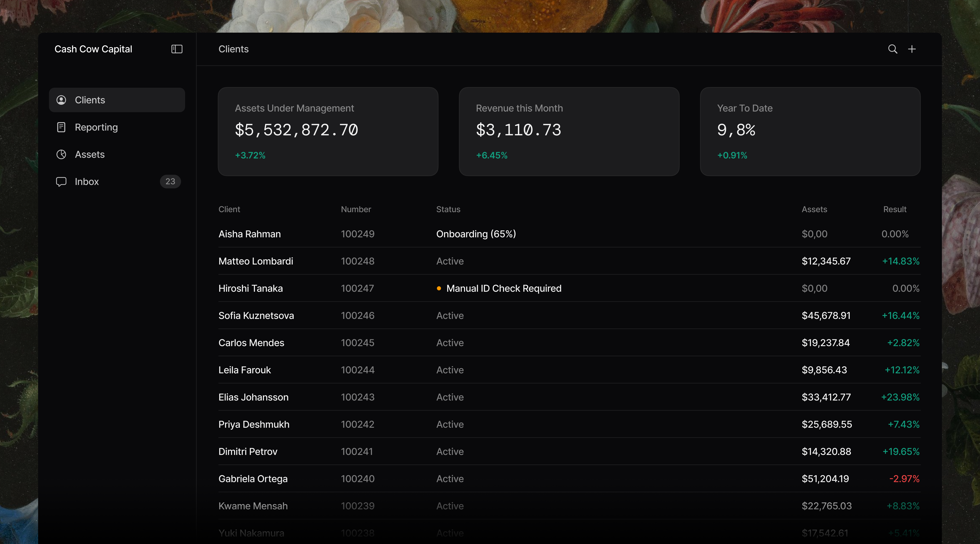Click the $3,110.73 revenue value
The height and width of the screenshot is (544, 980).
point(519,130)
